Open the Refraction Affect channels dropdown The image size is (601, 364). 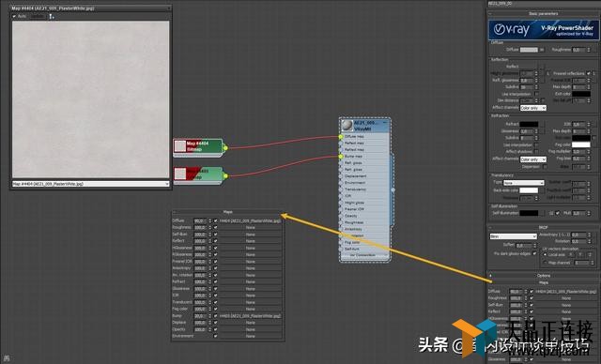point(532,159)
